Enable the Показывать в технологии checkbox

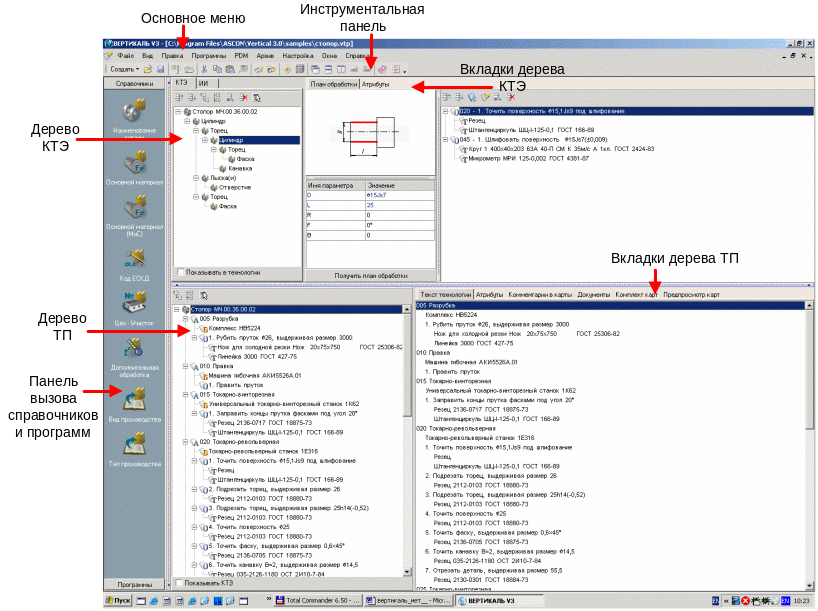180,271
